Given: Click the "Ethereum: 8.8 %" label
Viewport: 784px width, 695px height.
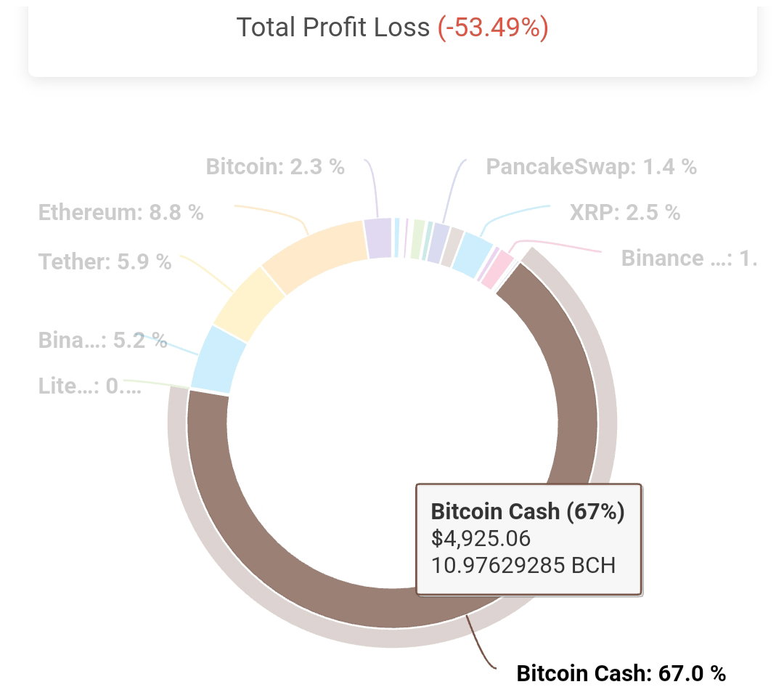Looking at the screenshot, I should (121, 213).
